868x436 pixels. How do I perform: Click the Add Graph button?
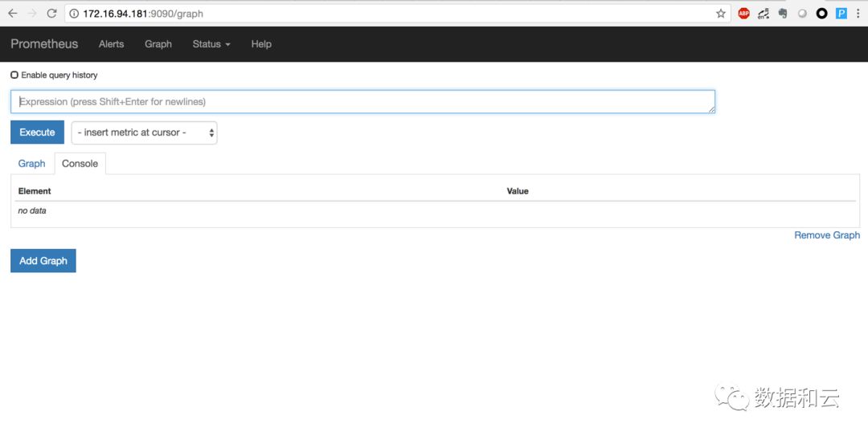pyautogui.click(x=43, y=261)
